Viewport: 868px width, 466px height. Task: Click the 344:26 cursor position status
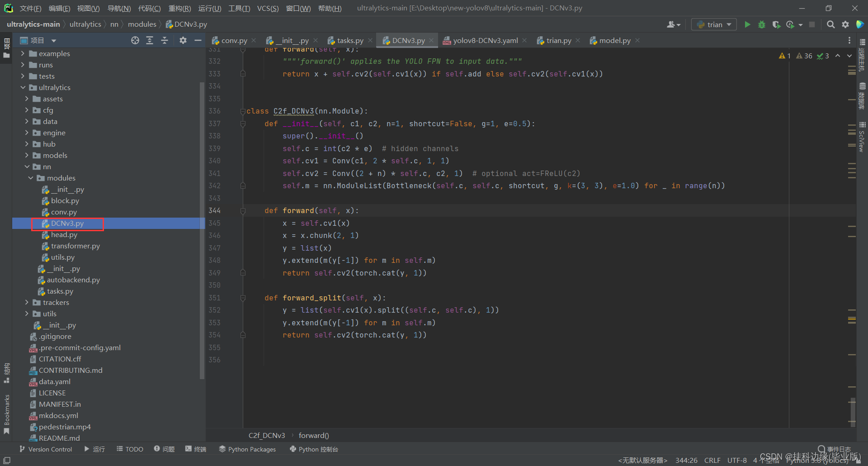point(686,460)
